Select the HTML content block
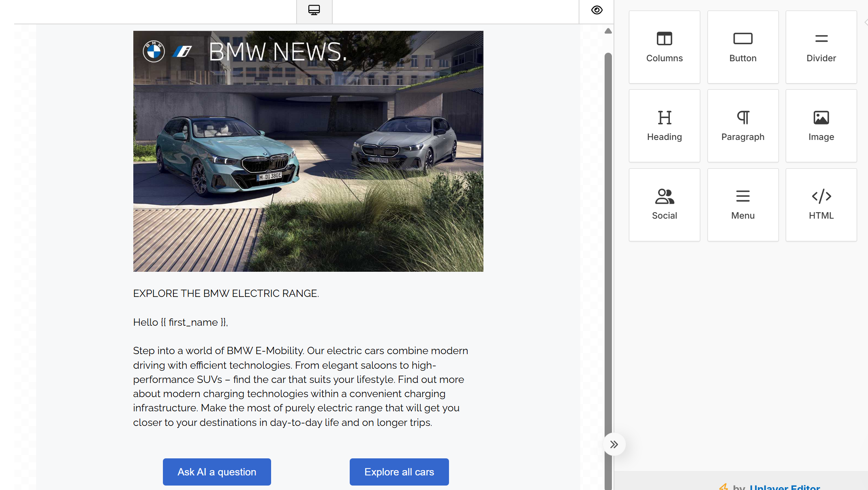The height and width of the screenshot is (490, 868). tap(821, 204)
